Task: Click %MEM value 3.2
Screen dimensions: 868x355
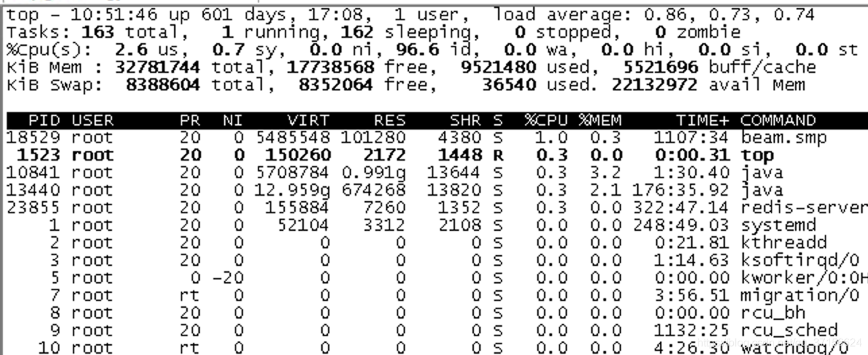Action: pos(604,173)
